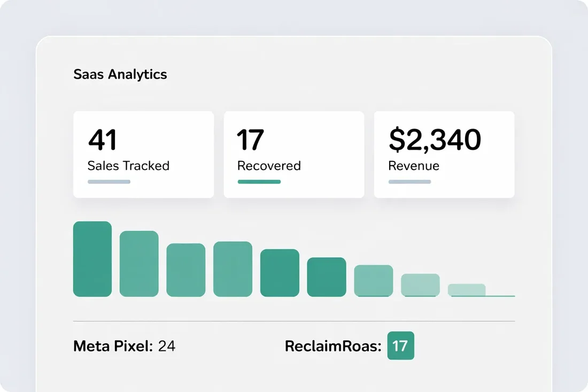Select the Sales Tracked stat card
This screenshot has width=588, height=392.
click(x=143, y=153)
